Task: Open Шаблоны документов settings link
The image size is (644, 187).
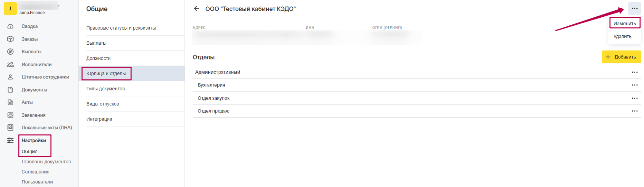Action: click(x=46, y=162)
